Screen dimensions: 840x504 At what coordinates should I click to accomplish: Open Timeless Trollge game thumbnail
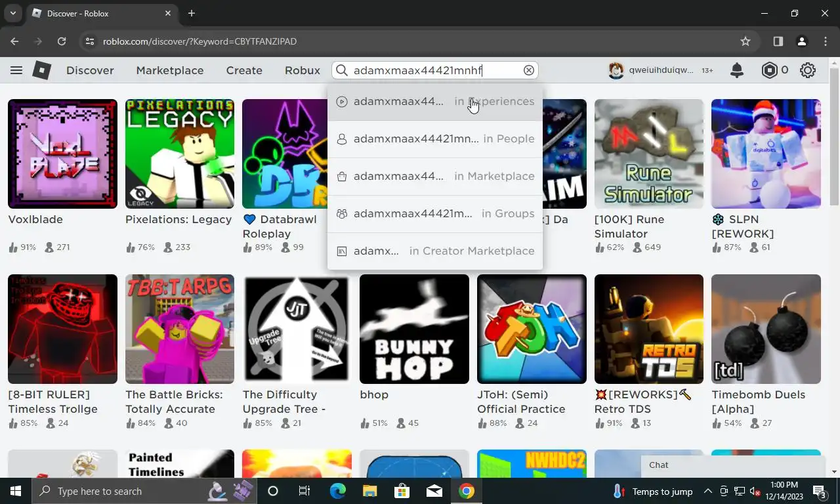(x=62, y=329)
